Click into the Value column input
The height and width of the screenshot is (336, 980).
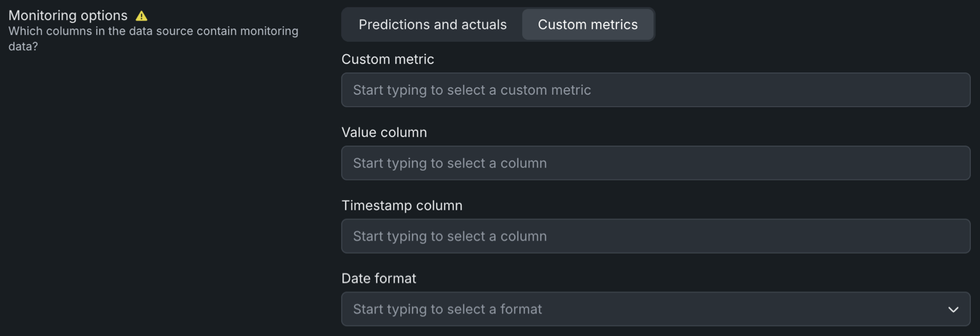[x=655, y=163]
